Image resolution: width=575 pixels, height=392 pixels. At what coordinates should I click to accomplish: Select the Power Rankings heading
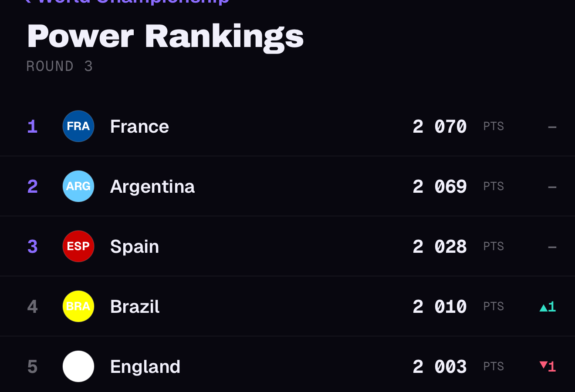[x=165, y=37]
